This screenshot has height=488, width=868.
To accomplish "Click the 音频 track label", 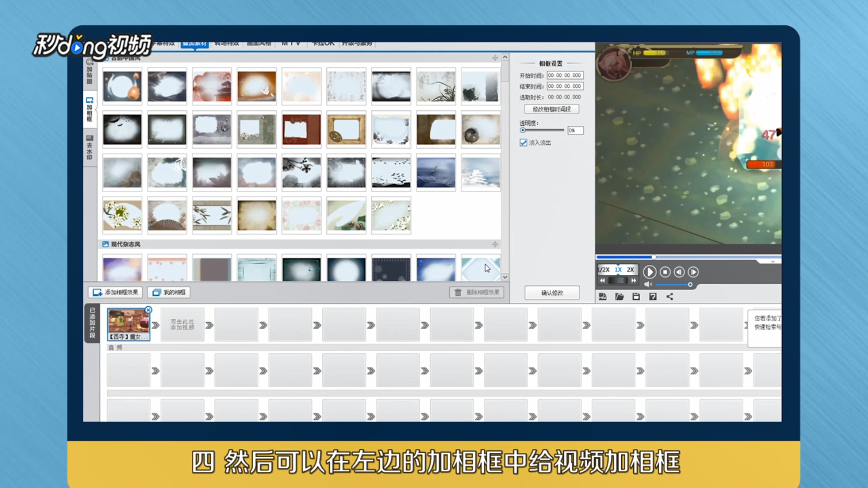I will click(115, 347).
